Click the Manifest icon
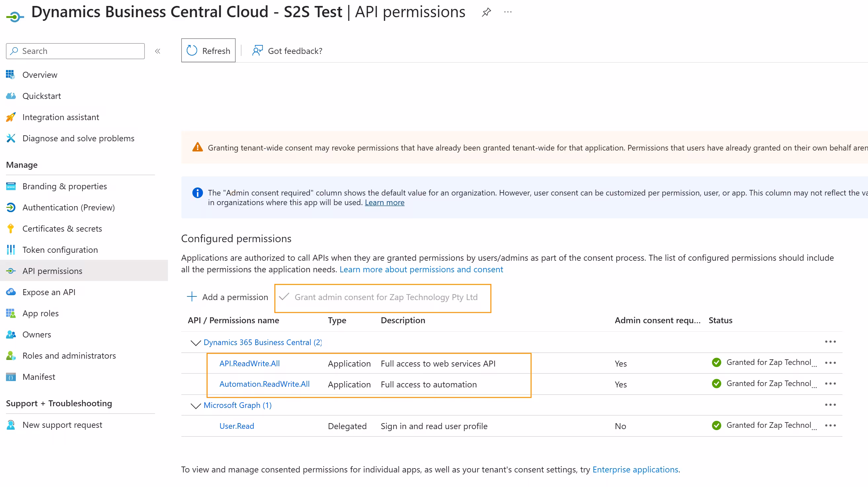 pyautogui.click(x=11, y=377)
